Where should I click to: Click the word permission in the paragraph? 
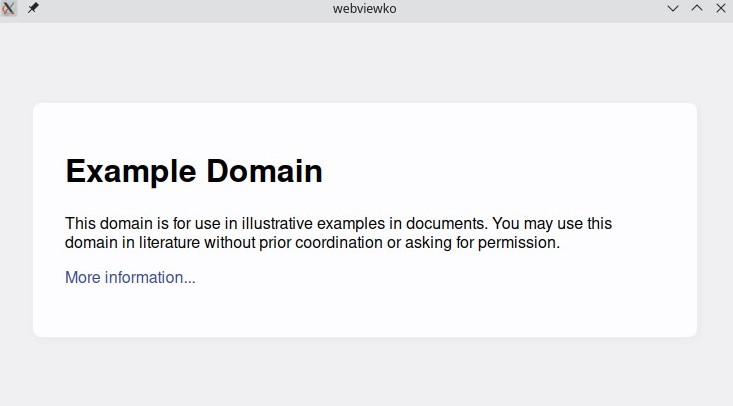click(x=518, y=243)
